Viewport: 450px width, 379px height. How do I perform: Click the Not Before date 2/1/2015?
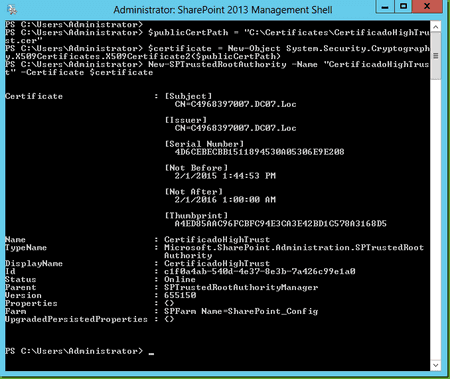pyautogui.click(x=225, y=176)
